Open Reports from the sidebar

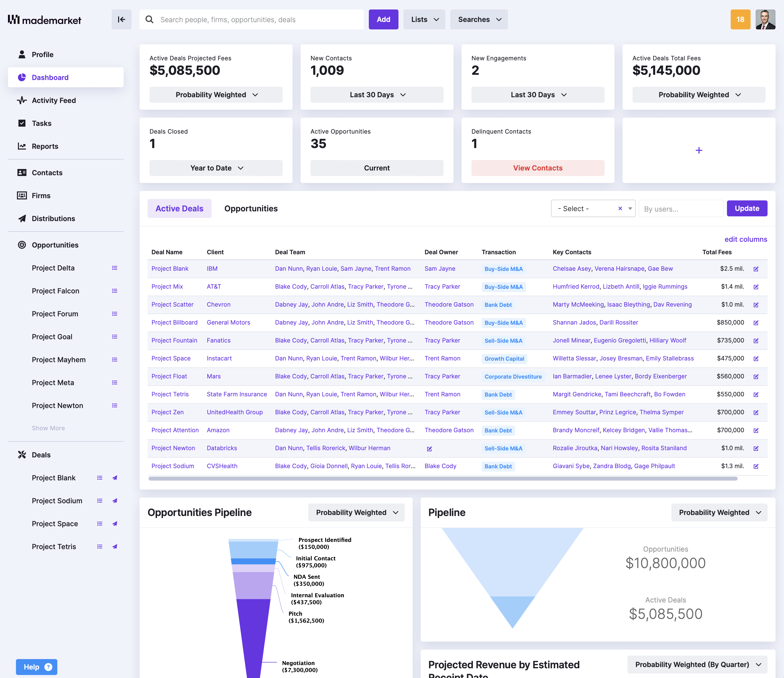[45, 146]
